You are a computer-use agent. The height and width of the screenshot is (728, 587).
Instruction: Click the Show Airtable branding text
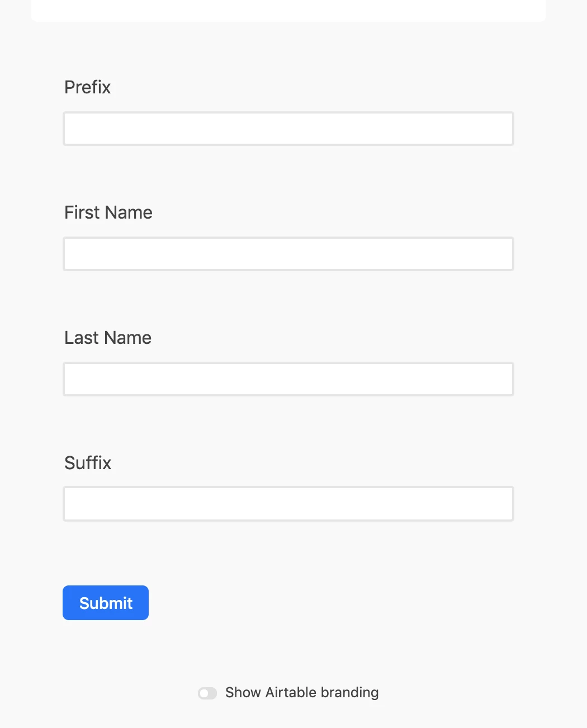302,693
